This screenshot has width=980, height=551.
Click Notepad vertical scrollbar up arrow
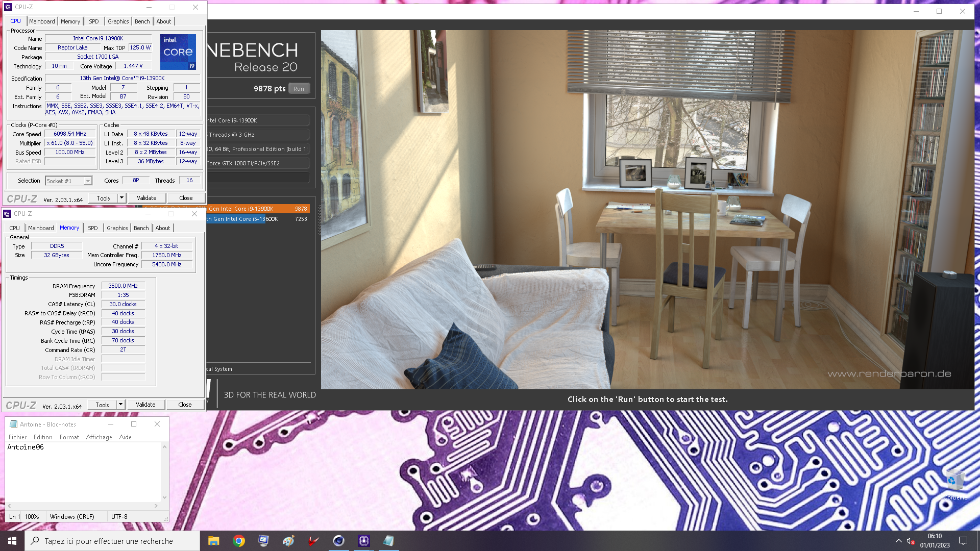pos(164,447)
